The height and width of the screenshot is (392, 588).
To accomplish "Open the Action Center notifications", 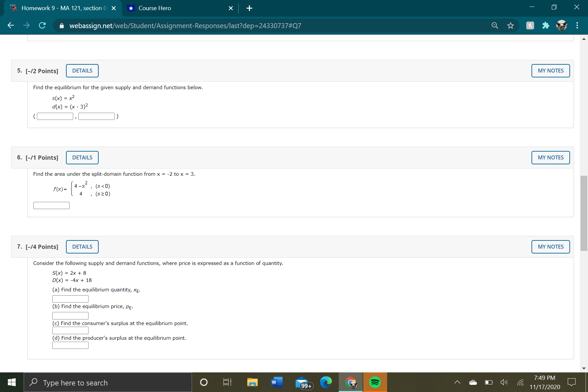I will [572, 382].
